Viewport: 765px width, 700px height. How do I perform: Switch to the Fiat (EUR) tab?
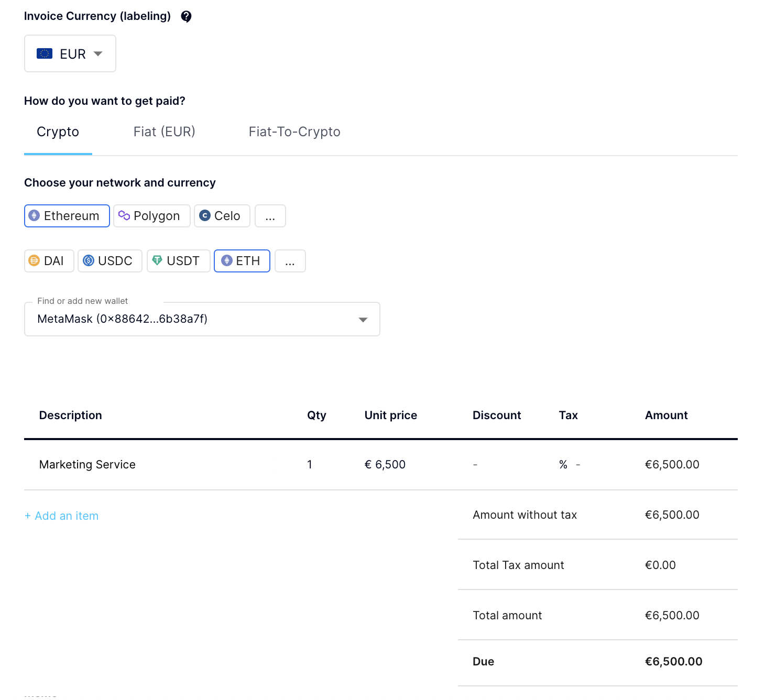pyautogui.click(x=164, y=132)
